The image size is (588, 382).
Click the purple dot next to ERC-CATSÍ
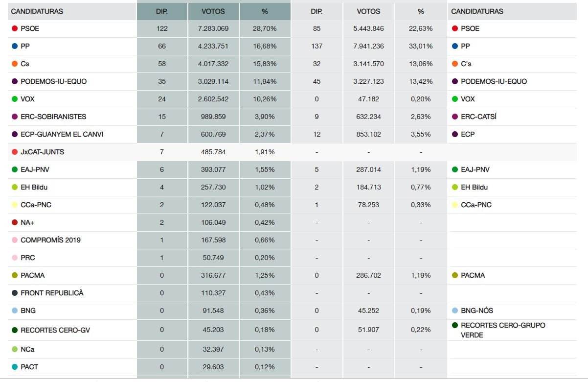pos(455,117)
